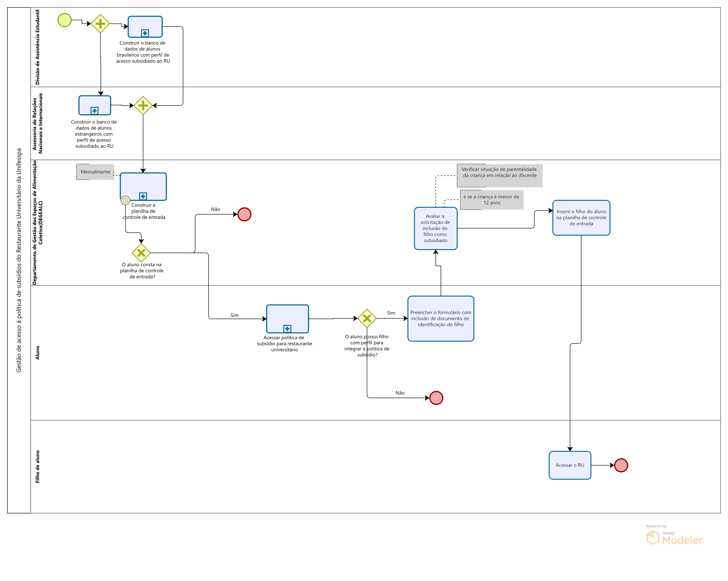
Task: Click the pool title 'Gestão de acesso à política de subsídios'
Action: 19,260
